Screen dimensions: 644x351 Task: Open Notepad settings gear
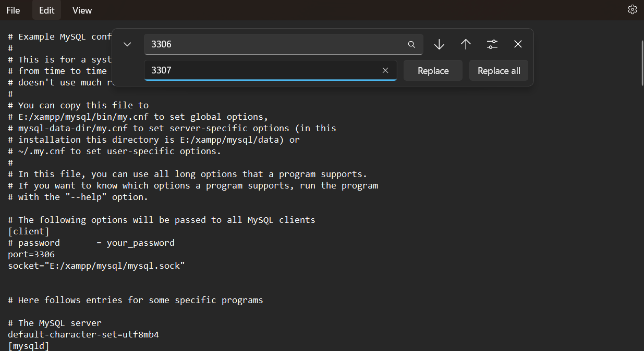click(x=632, y=10)
